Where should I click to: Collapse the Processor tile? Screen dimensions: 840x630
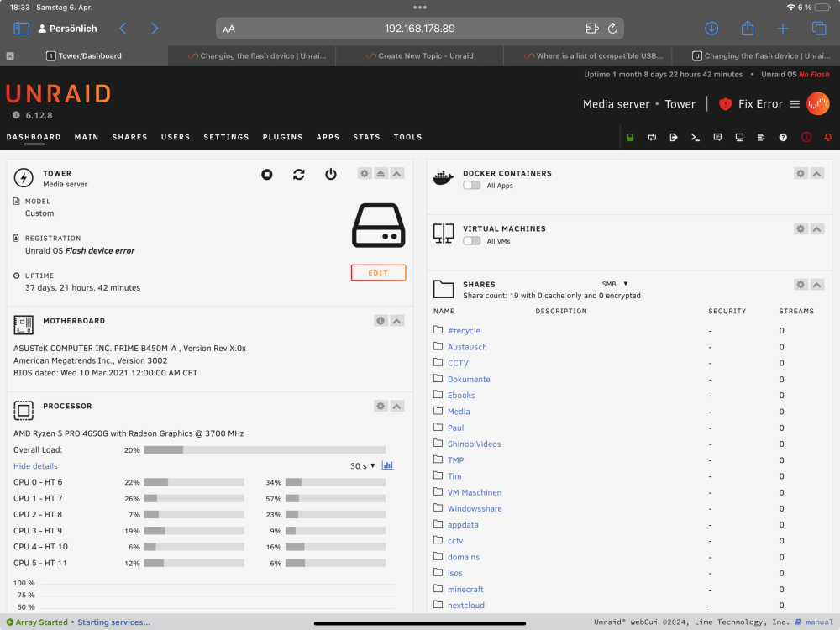(397, 406)
